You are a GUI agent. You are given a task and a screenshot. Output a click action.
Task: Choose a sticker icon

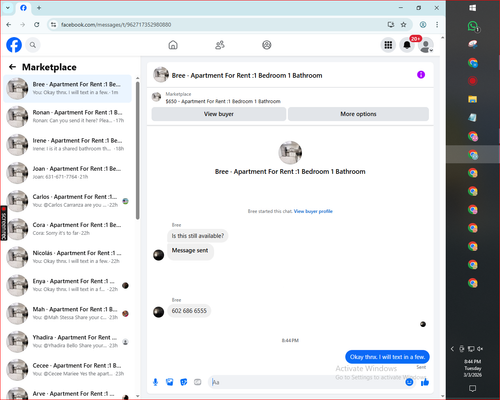pos(184,382)
